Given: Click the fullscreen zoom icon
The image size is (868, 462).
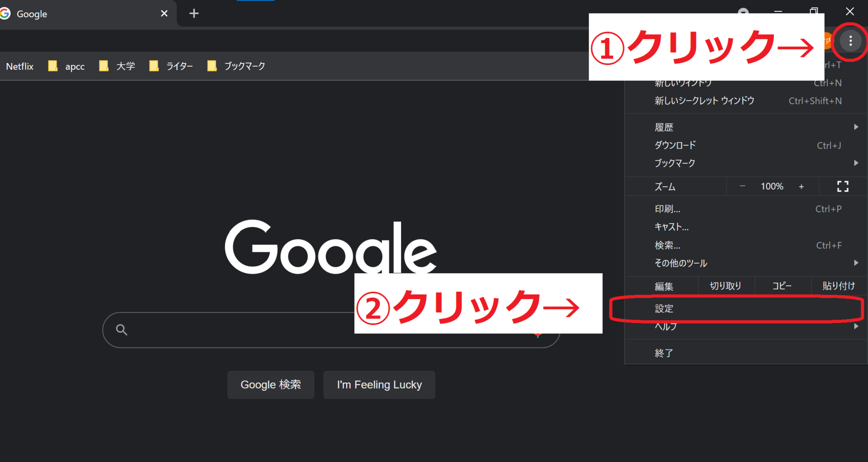Looking at the screenshot, I should pos(843,187).
